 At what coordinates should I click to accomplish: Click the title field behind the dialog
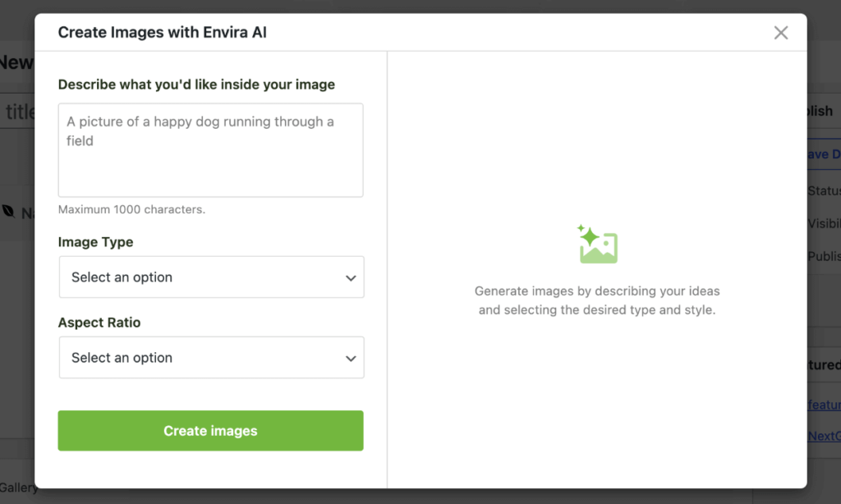click(x=18, y=112)
